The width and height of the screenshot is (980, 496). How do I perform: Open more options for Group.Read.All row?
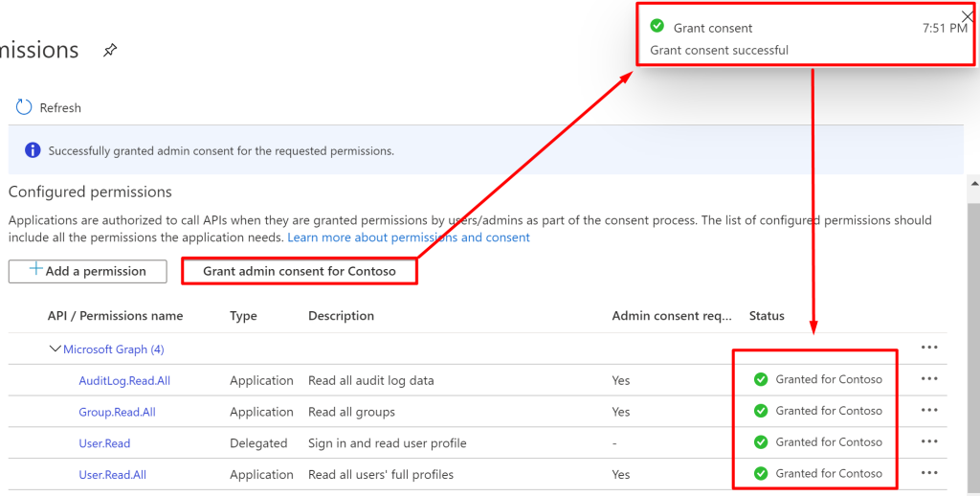[929, 410]
